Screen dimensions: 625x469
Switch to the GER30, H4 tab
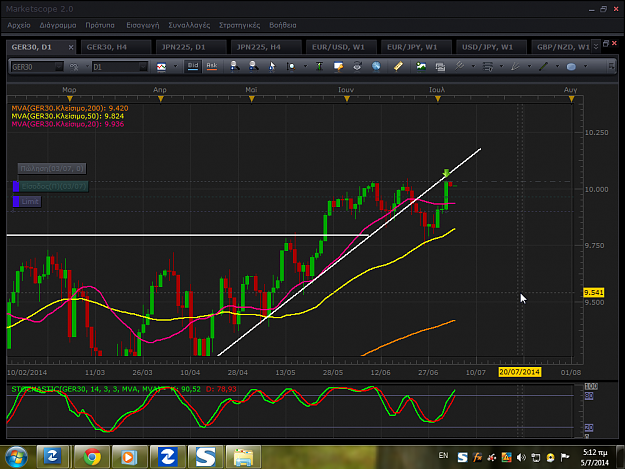(116, 47)
